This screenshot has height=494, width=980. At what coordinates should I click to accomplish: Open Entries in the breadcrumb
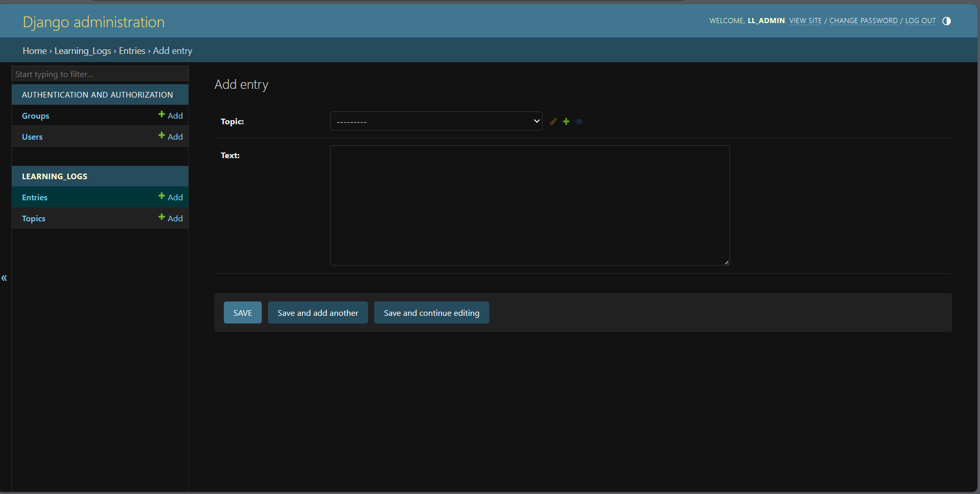132,51
